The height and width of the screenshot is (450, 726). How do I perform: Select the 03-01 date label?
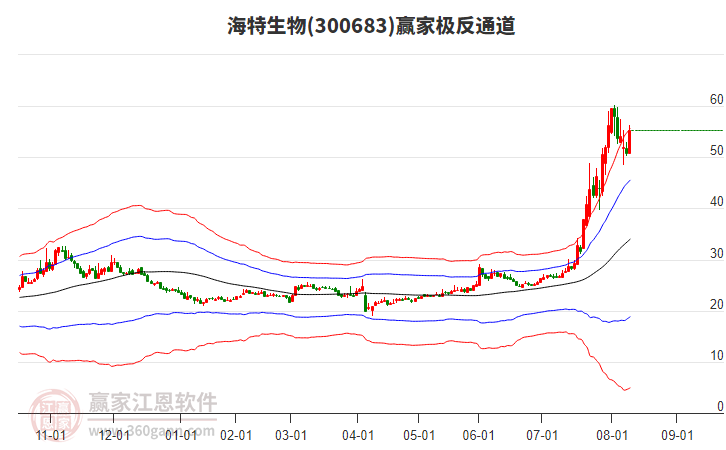coord(291,436)
